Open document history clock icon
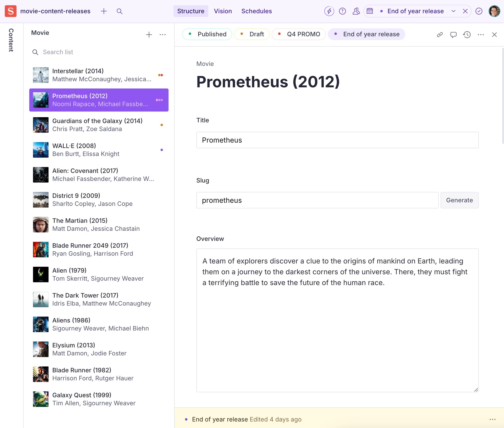 coord(467,35)
